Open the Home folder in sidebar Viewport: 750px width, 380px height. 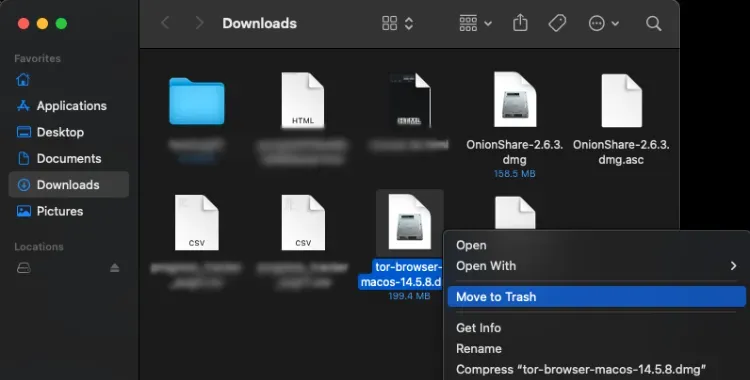[x=23, y=80]
